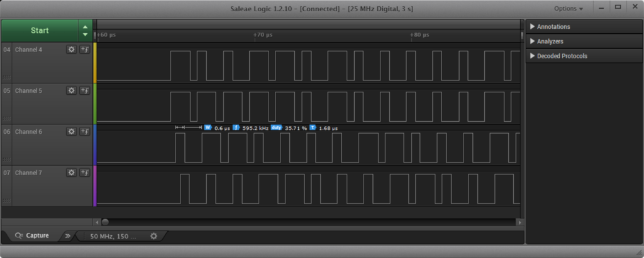The image size is (644, 258).
Task: Click the scrollbar right arrow
Action: 519,222
